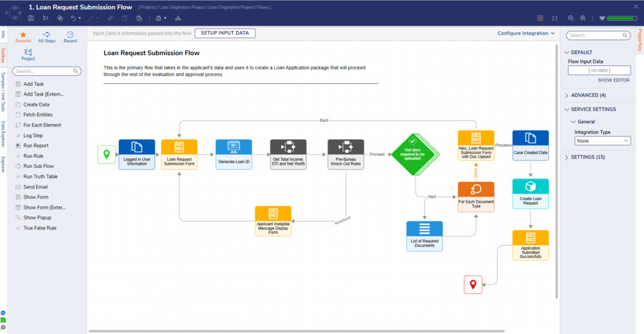Click the SETUP INPUT DATA button
This screenshot has height=334, width=644.
(x=225, y=33)
